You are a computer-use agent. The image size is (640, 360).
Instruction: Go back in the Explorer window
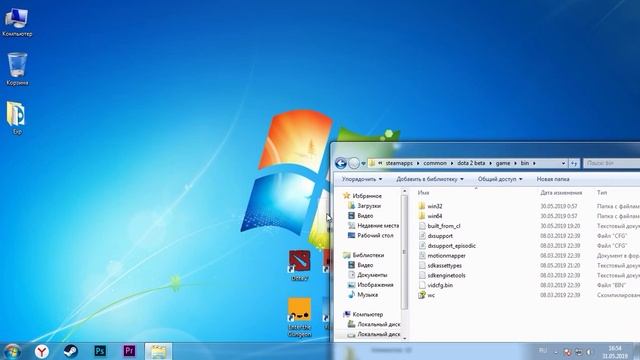tap(341, 163)
